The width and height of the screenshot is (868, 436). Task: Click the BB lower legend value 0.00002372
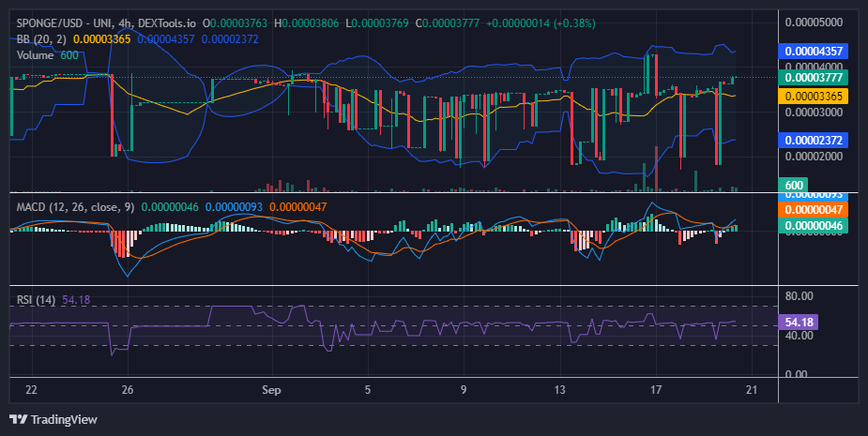230,39
